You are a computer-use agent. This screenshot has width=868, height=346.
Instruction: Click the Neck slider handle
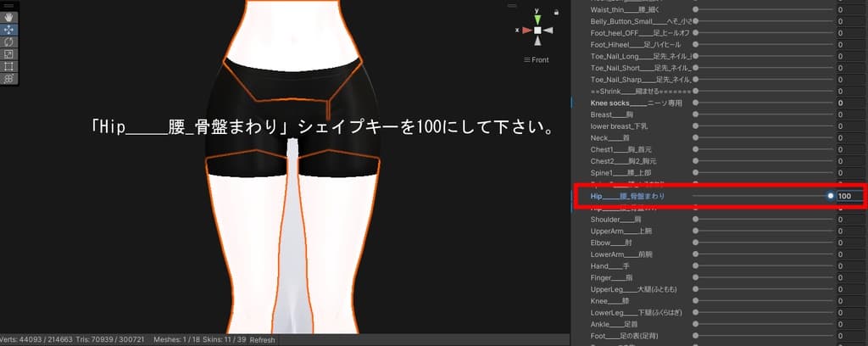(x=696, y=138)
